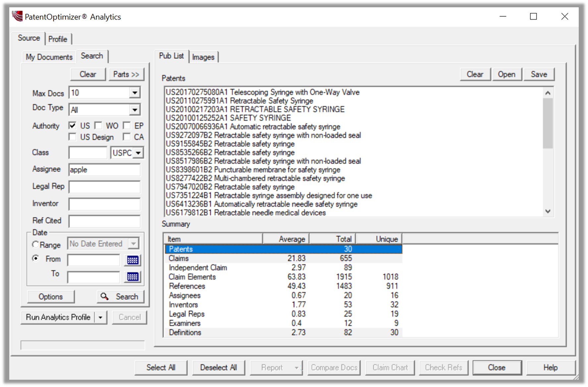
Task: Click Deselect All button
Action: [218, 368]
